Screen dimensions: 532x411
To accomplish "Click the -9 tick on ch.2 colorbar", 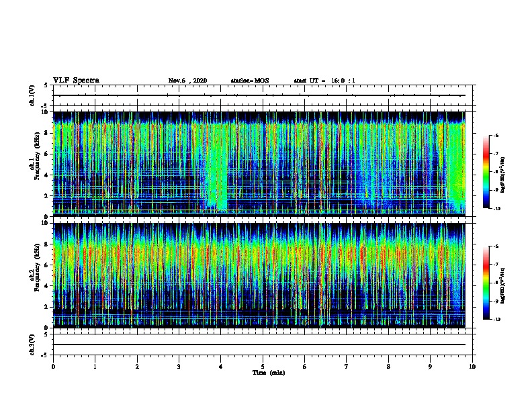I will (496, 301).
